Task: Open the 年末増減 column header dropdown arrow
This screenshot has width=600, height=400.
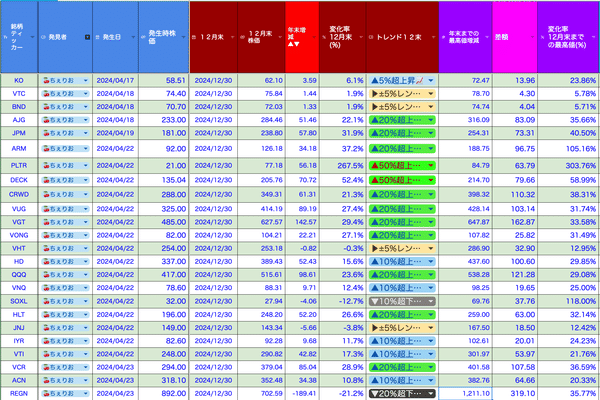Action: coord(314,37)
